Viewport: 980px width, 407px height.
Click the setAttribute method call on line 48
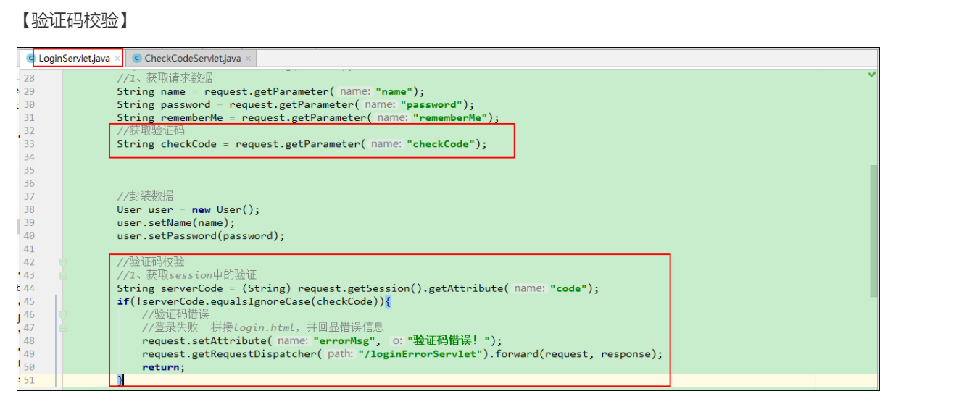click(229, 340)
